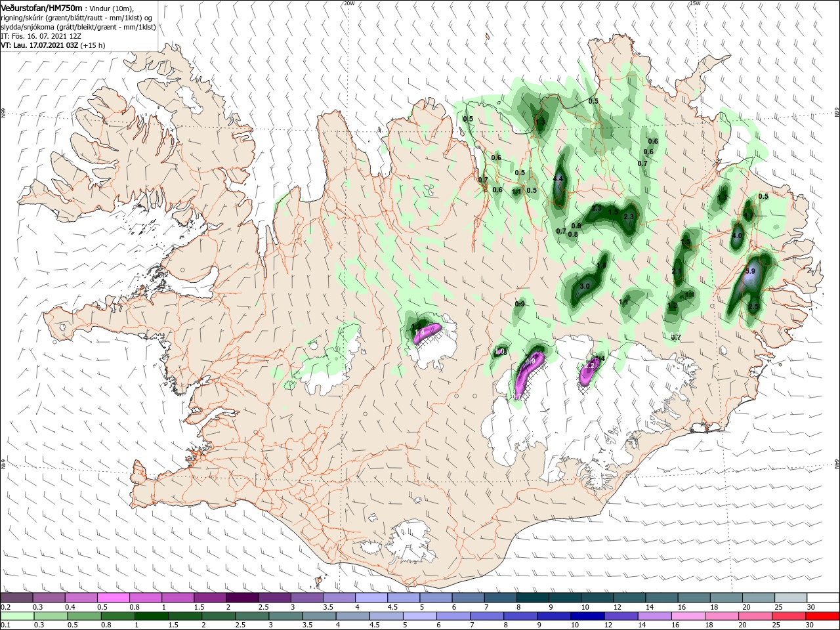Click the 4.4 precipitation value on the map
Viewport: 840px width, 630px height.
click(x=558, y=178)
